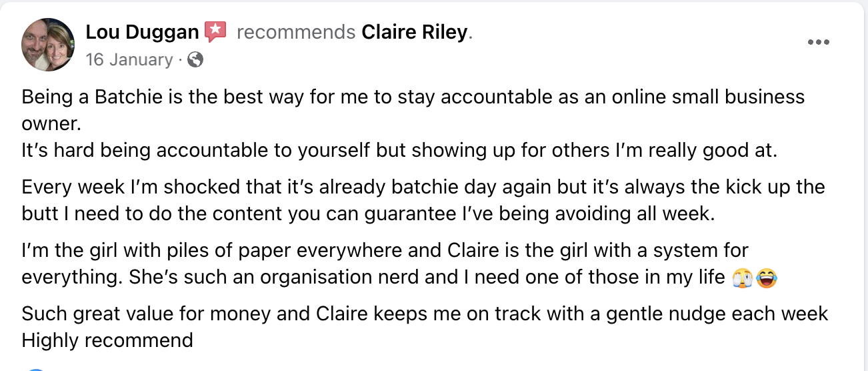Click the Lou Duggan name link
Viewport: 868px width, 371px height.
(x=142, y=31)
